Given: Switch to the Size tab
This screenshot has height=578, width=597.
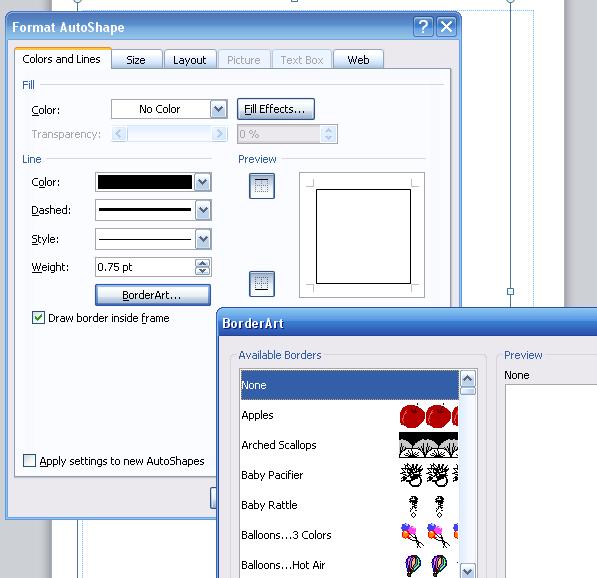Looking at the screenshot, I should [x=136, y=60].
